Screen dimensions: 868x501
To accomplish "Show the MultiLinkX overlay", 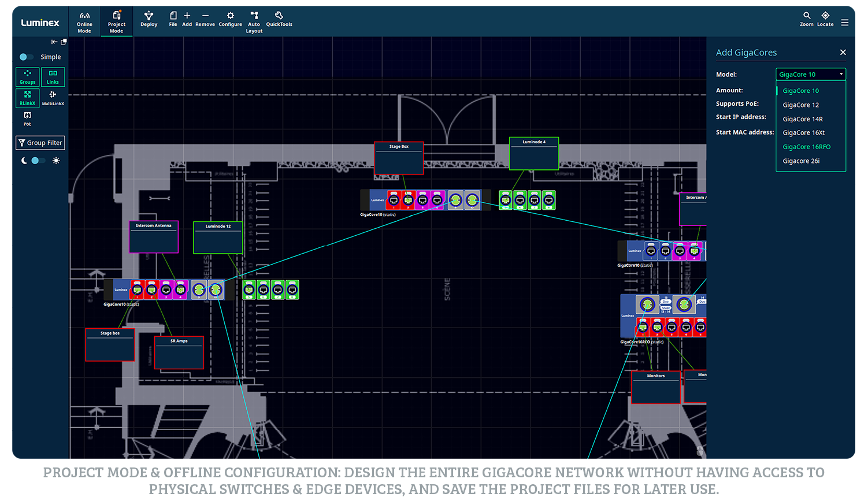I will (x=53, y=98).
